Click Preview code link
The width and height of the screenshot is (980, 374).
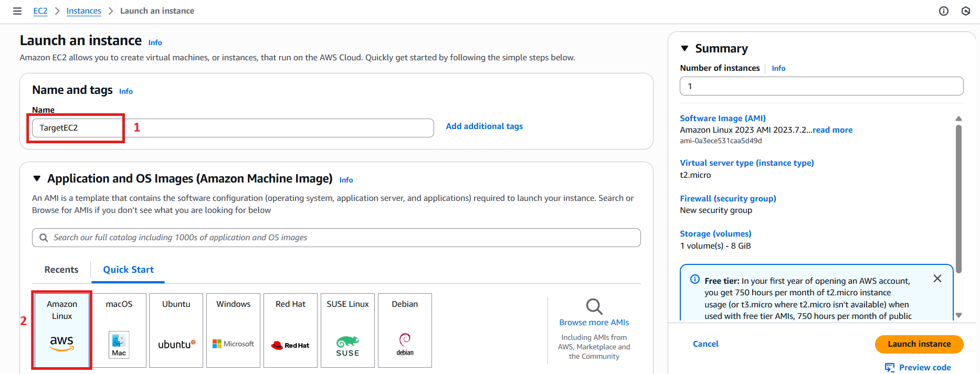pyautogui.click(x=925, y=368)
